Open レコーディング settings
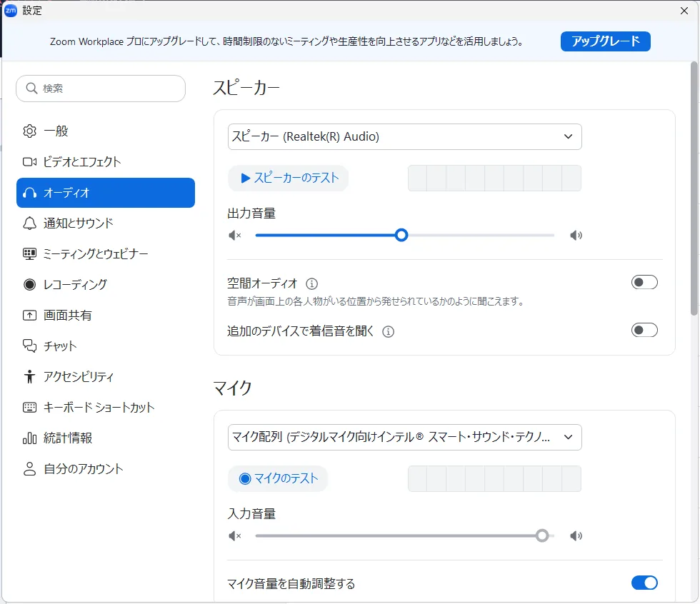This screenshot has width=700, height=604. (x=106, y=285)
